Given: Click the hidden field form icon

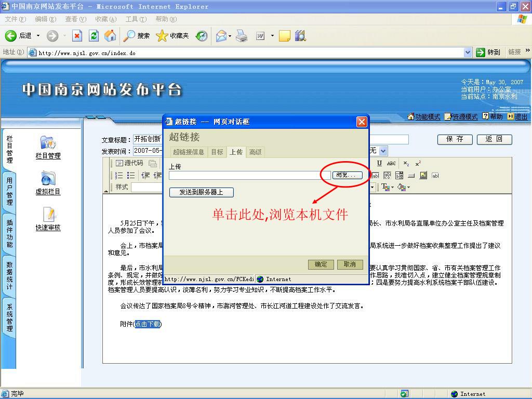Looking at the screenshot, I should coord(435,176).
